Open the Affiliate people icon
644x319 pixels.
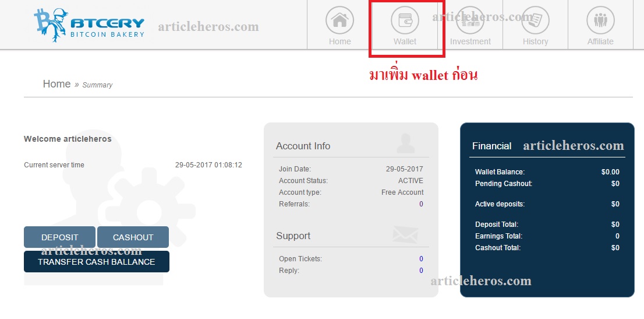pos(600,20)
